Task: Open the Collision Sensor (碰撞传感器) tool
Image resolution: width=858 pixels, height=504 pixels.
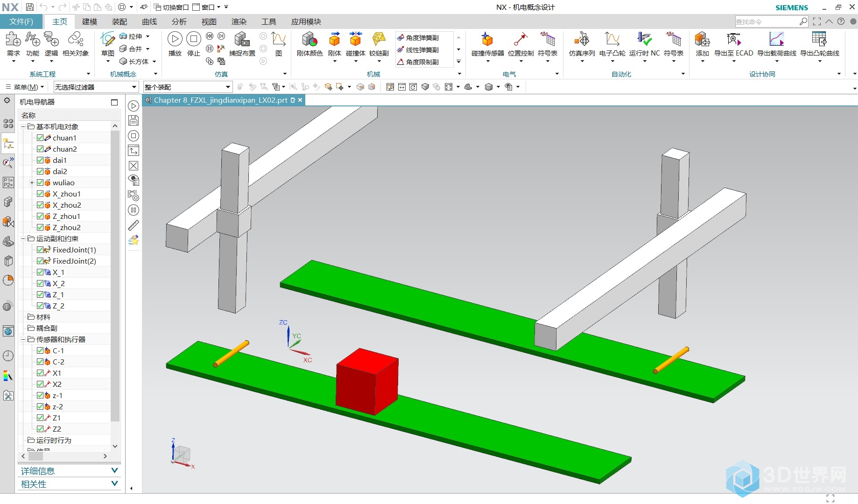Action: click(x=487, y=44)
